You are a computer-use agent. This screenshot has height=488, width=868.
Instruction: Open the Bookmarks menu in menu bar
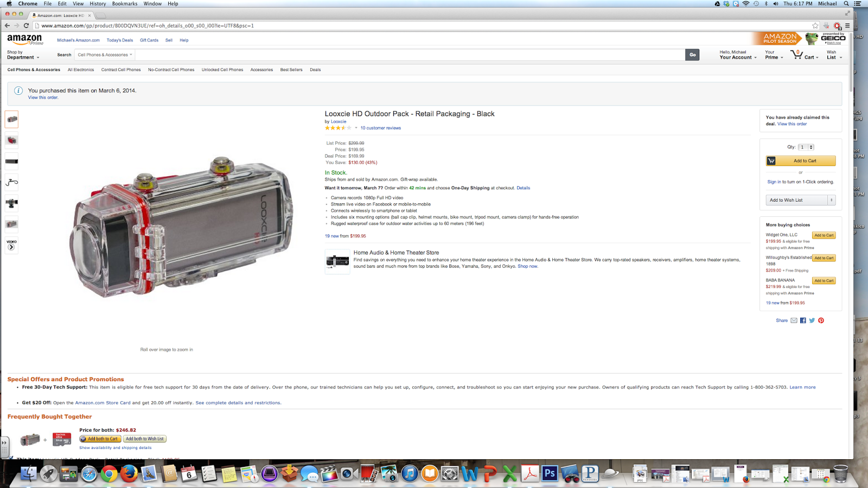point(124,4)
